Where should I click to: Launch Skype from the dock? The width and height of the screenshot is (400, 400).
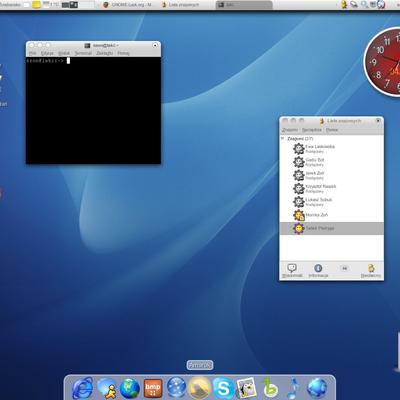(223, 389)
